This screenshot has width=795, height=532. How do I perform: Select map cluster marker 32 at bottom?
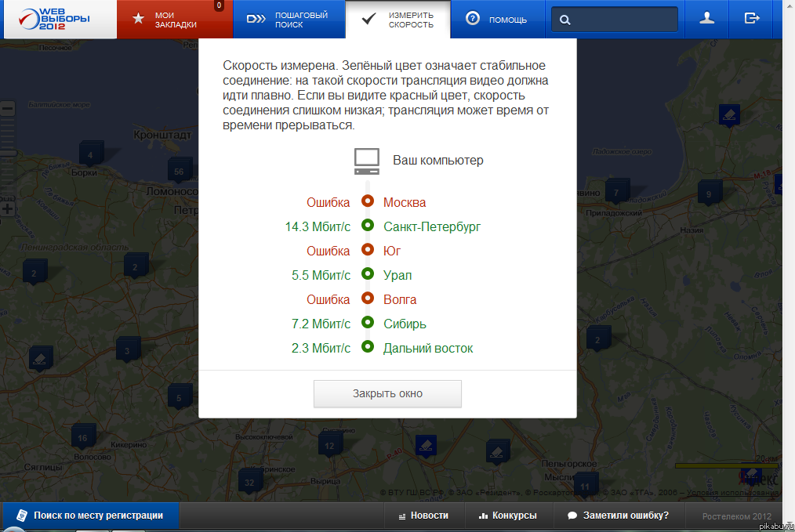249,480
